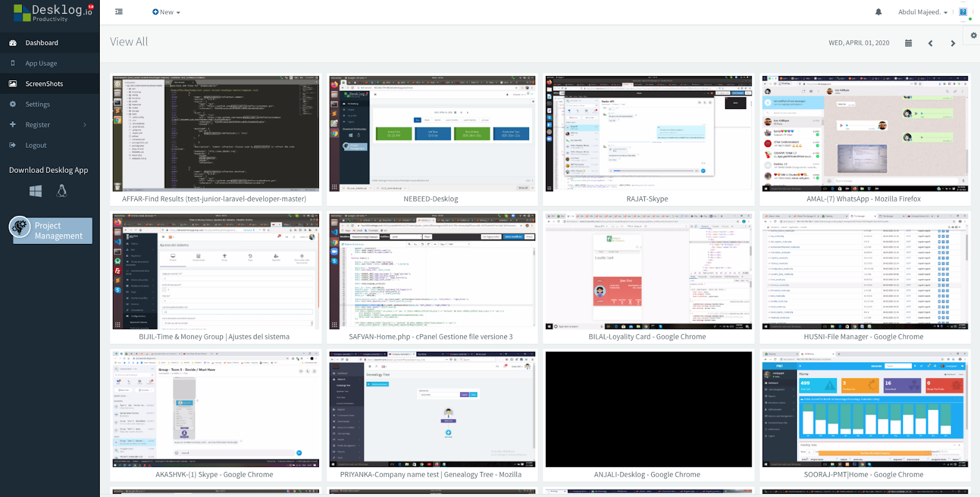Click the NEBEED-Desklog caption
Image resolution: width=980 pixels, height=497 pixels.
click(431, 199)
